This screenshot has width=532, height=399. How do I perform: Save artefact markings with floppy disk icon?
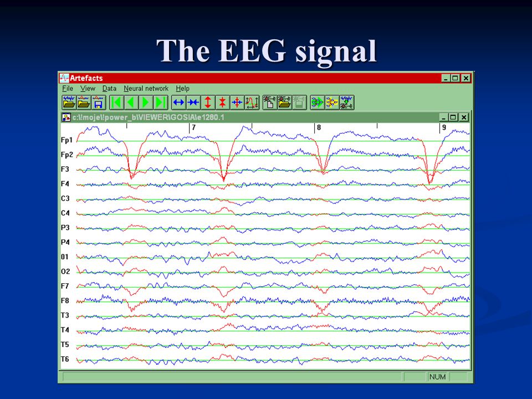99,102
